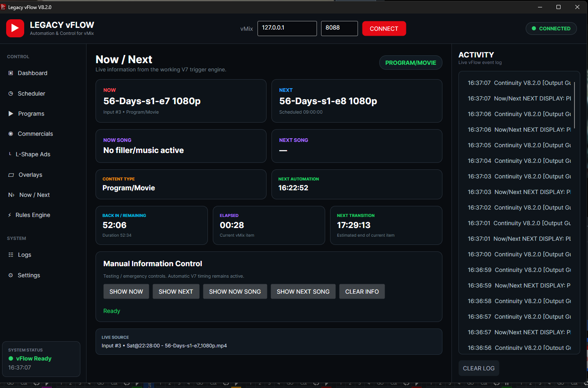Click the 16:36:59 Now/Next NEXT DISPLAY log entry
Image resolution: width=588 pixels, height=388 pixels.
pos(519,285)
